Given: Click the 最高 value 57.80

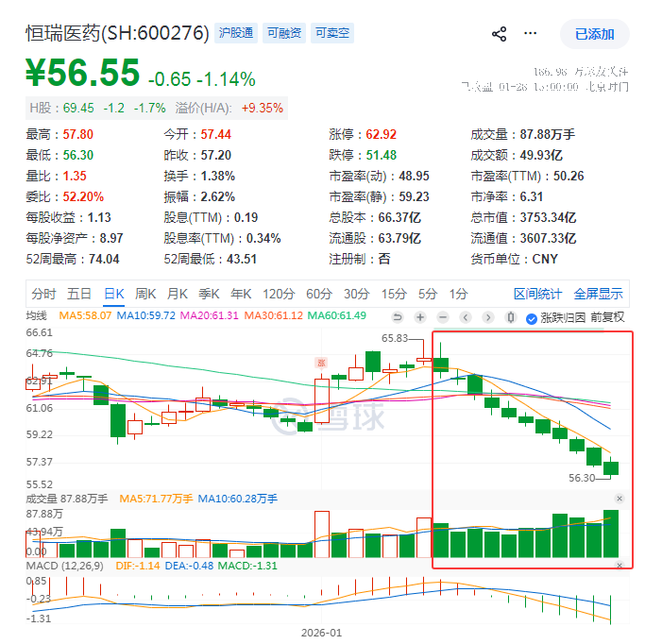Looking at the screenshot, I should point(78,135).
